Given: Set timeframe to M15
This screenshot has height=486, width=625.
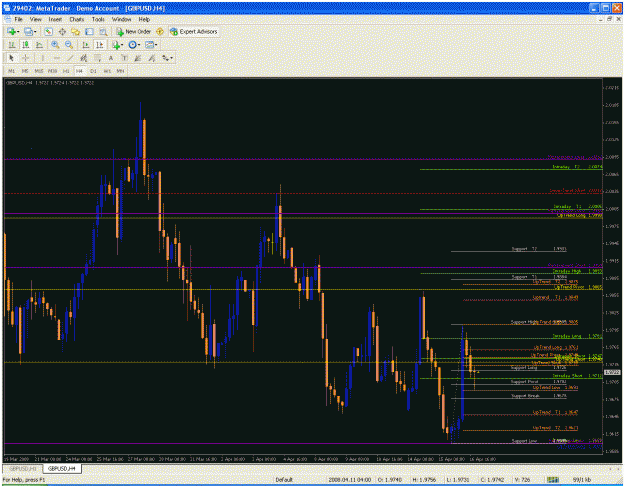Looking at the screenshot, I should [x=39, y=71].
